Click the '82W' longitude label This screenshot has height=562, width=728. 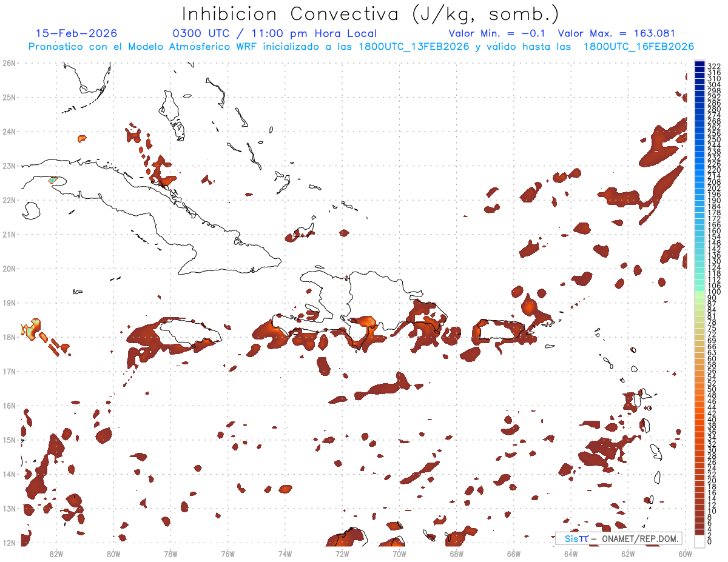56,554
